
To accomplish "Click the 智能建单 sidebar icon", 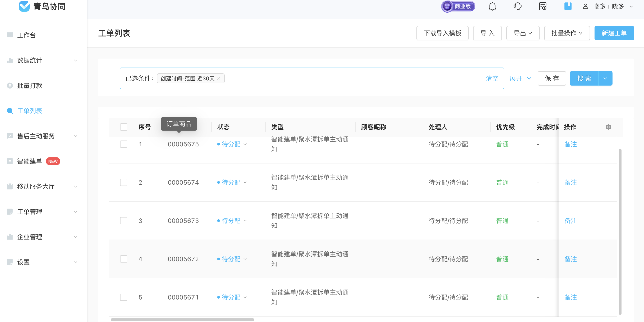I will [x=10, y=161].
